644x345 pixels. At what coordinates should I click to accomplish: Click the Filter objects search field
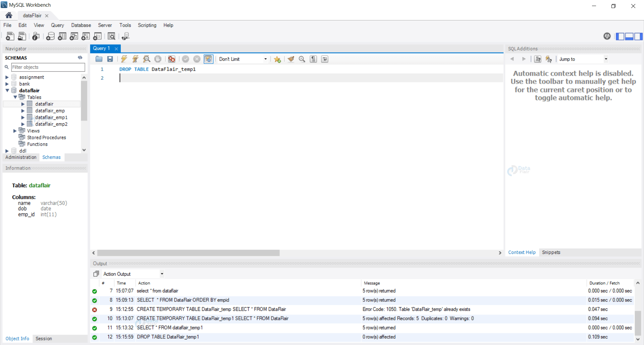pos(48,67)
